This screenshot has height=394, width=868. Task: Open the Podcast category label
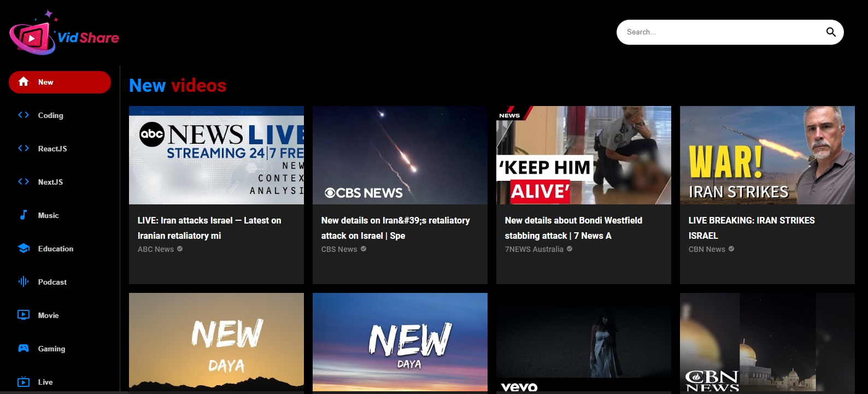coord(52,282)
